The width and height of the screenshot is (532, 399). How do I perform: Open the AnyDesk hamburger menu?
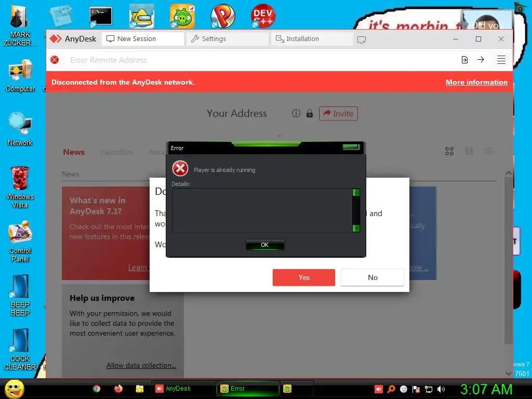pos(501,60)
